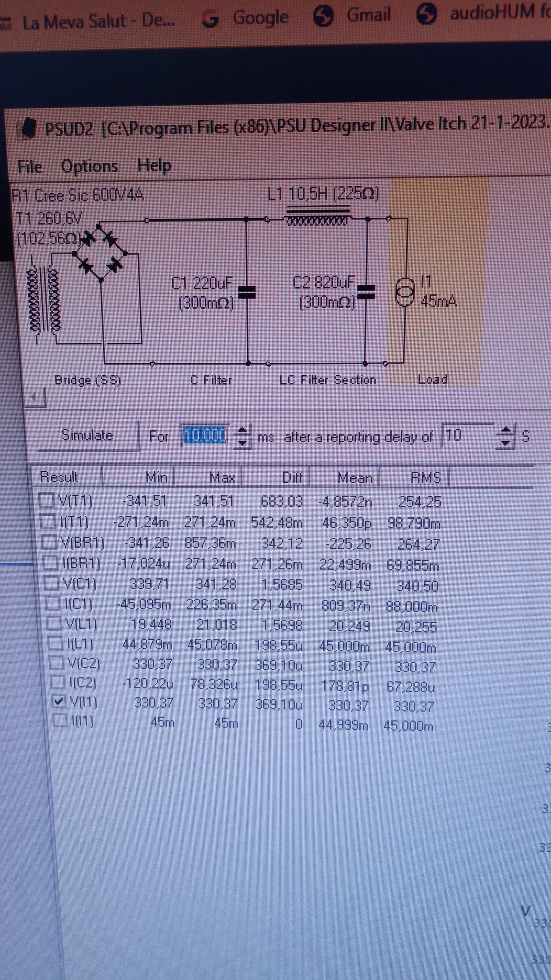Viewport: 551px width, 980px height.
Task: Click the Simulate button
Action: tap(88, 435)
